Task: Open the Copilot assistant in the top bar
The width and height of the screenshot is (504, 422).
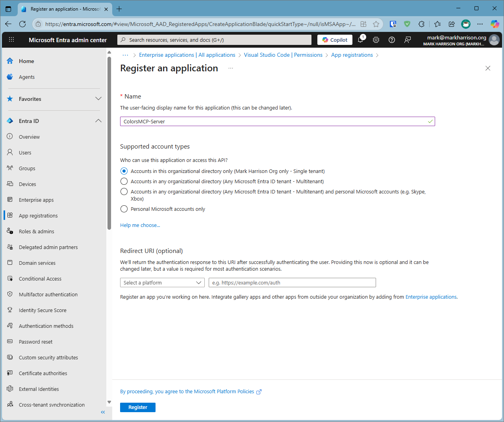Action: (334, 40)
